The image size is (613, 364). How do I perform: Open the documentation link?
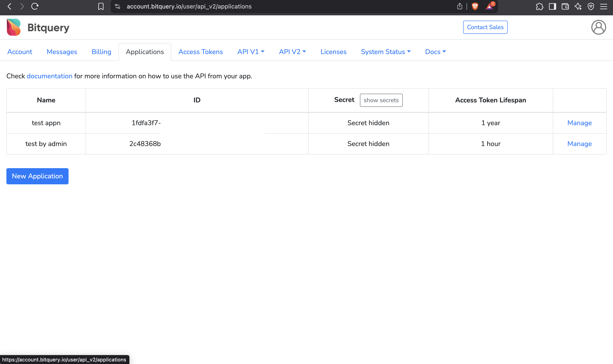[50, 76]
